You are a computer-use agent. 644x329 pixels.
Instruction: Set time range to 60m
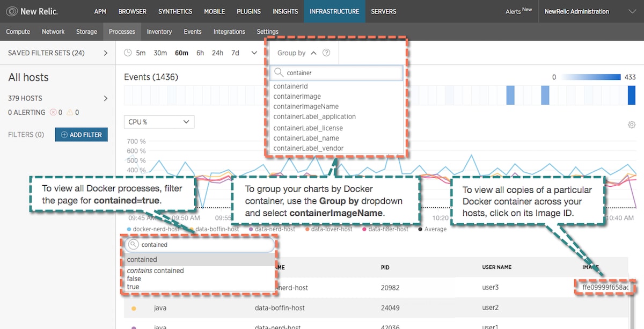pos(182,53)
